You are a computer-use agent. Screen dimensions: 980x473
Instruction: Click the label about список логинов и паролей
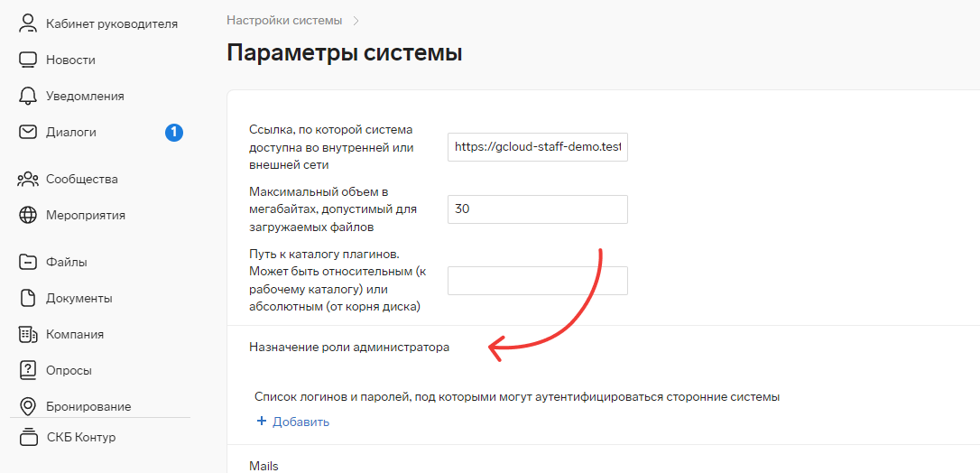click(x=517, y=397)
